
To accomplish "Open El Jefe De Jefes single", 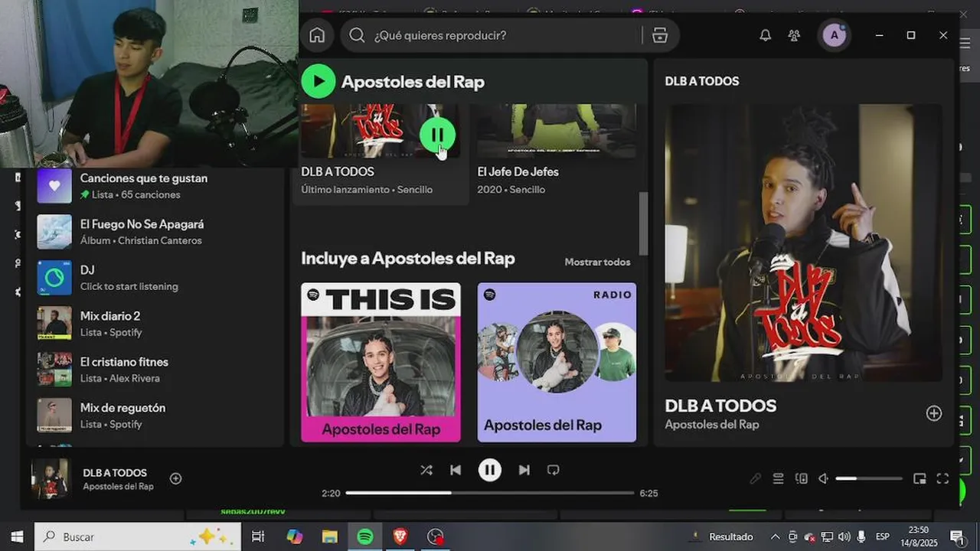I will click(x=518, y=171).
